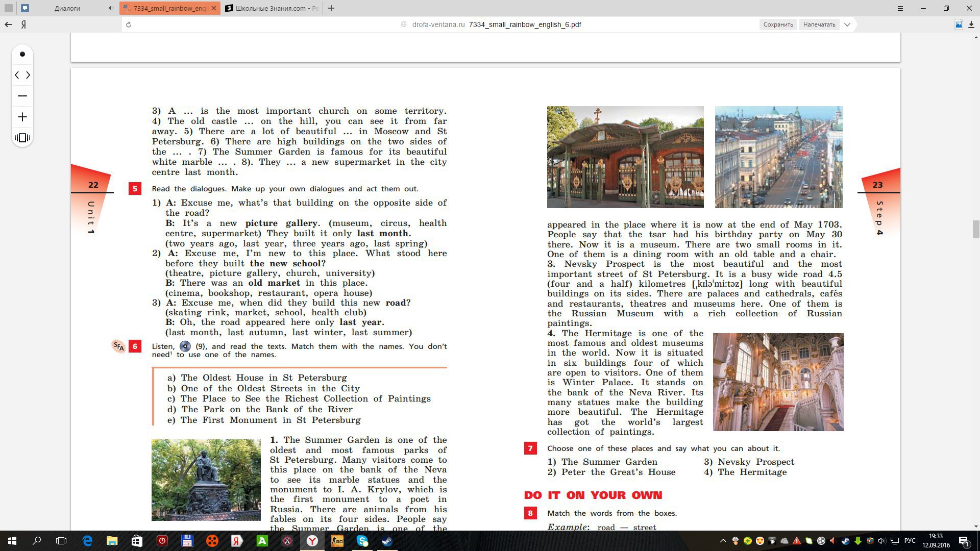The width and height of the screenshot is (980, 551).
Task: Open the downloads arrow icon
Action: tap(971, 24)
